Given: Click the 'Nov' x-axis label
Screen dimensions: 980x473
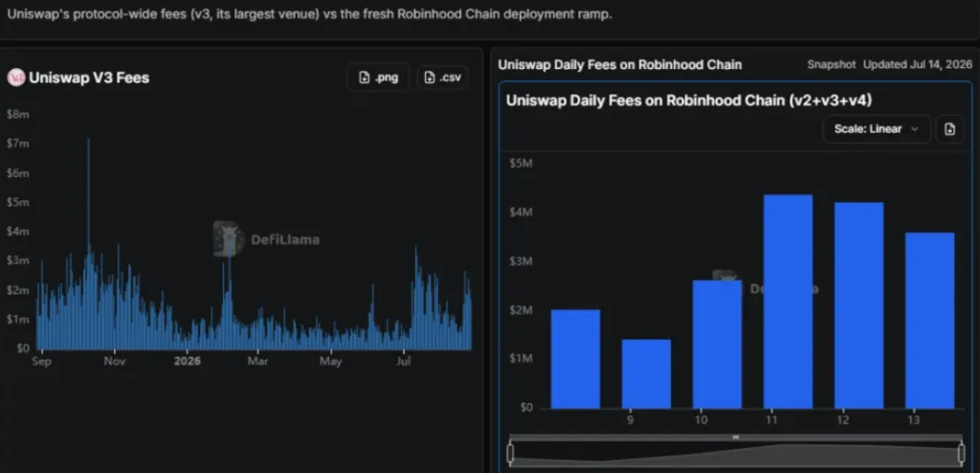Looking at the screenshot, I should coord(115,361).
